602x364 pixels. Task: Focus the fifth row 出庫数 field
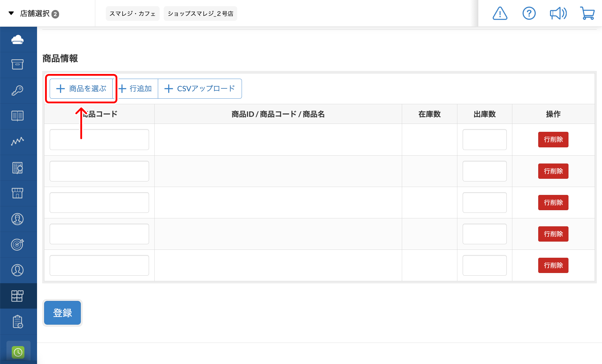(x=485, y=265)
